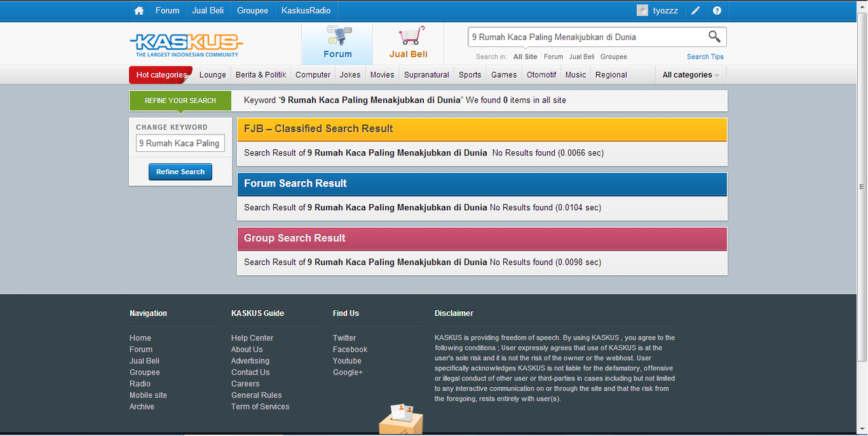Click the FJB – Classified Search Result header
The width and height of the screenshot is (868, 436).
coord(482,129)
